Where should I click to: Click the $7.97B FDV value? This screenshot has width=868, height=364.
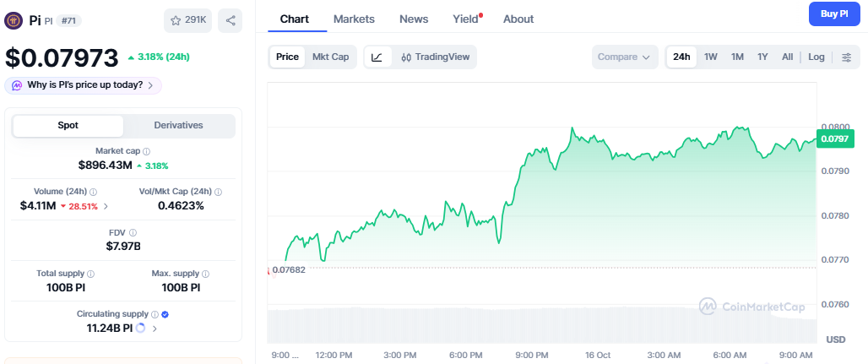[x=123, y=246]
